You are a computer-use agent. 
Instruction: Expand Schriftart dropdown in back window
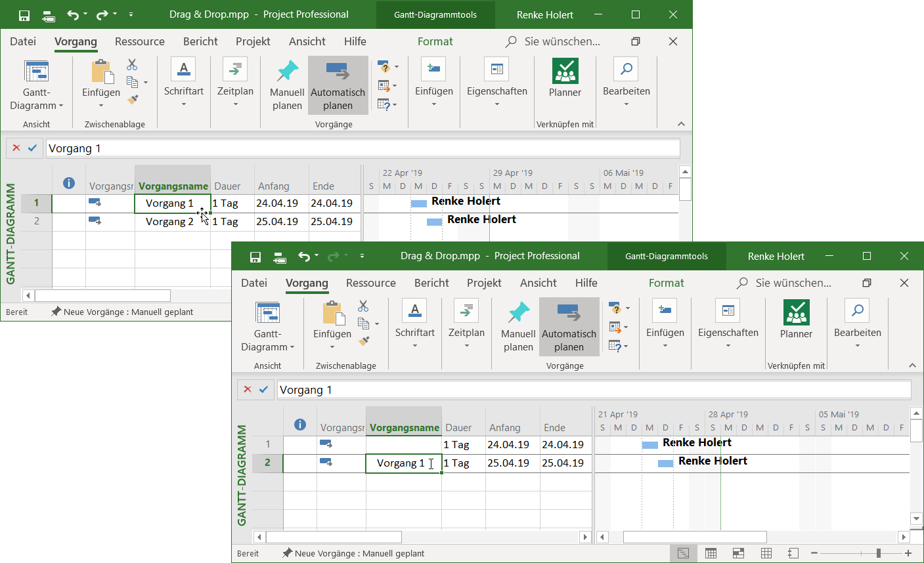pyautogui.click(x=184, y=104)
